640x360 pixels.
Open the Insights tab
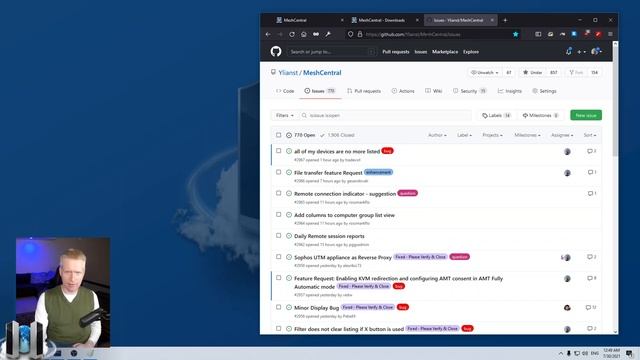(509, 91)
